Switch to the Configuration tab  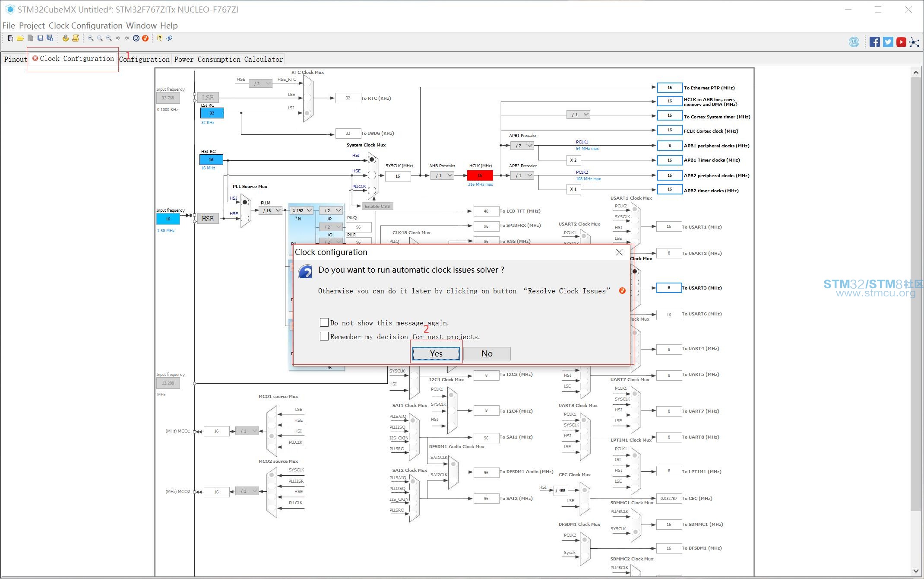pos(144,59)
